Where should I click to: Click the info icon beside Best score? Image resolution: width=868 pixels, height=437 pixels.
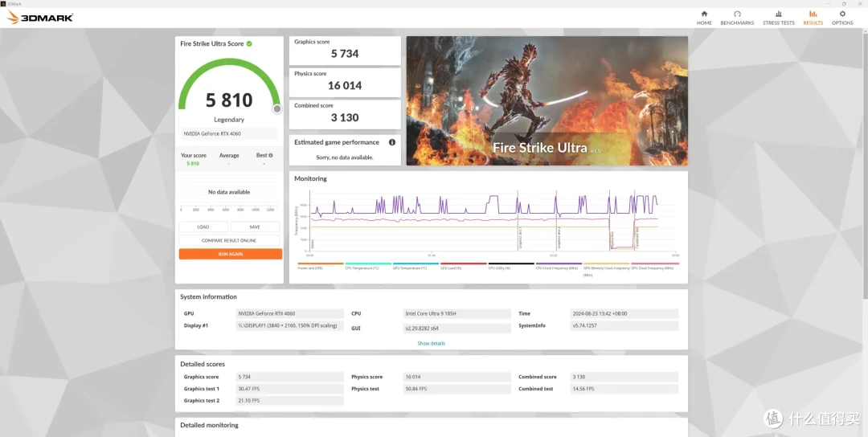pyautogui.click(x=271, y=155)
